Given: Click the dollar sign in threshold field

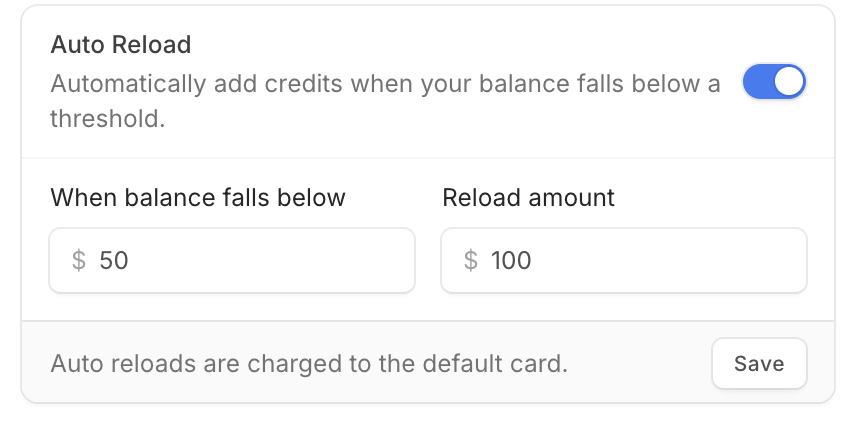Looking at the screenshot, I should [x=79, y=260].
